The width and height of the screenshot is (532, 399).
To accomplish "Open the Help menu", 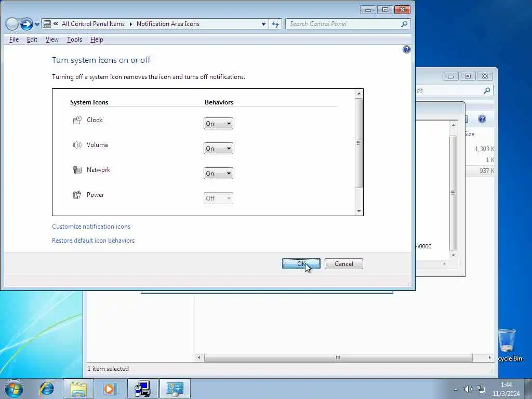I will pyautogui.click(x=97, y=39).
